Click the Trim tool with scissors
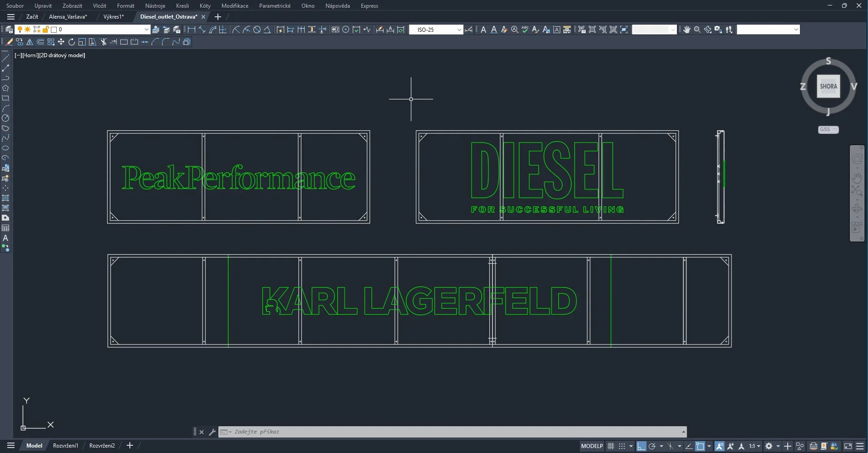Image resolution: width=868 pixels, height=453 pixels. pos(103,42)
